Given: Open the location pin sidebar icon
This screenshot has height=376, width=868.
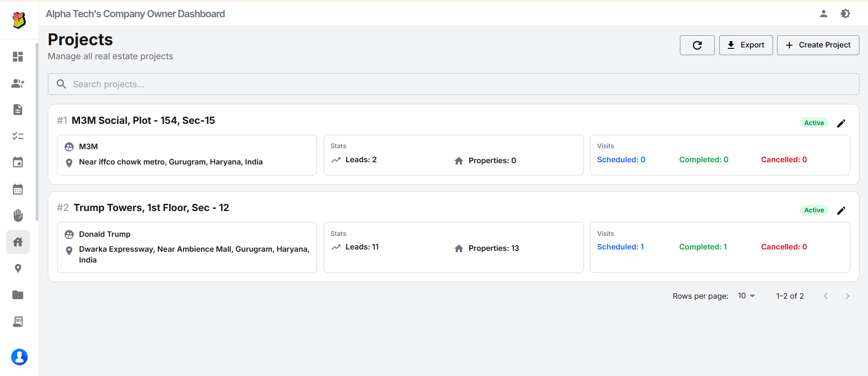Looking at the screenshot, I should point(18,268).
